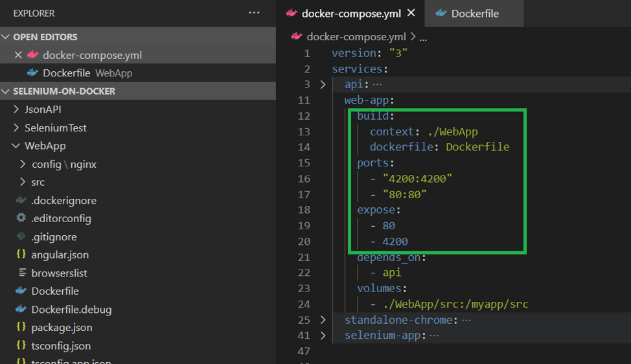Click the Docker icon beside .dockerignore
Viewport: 631px width, 364px height.
pyautogui.click(x=21, y=200)
